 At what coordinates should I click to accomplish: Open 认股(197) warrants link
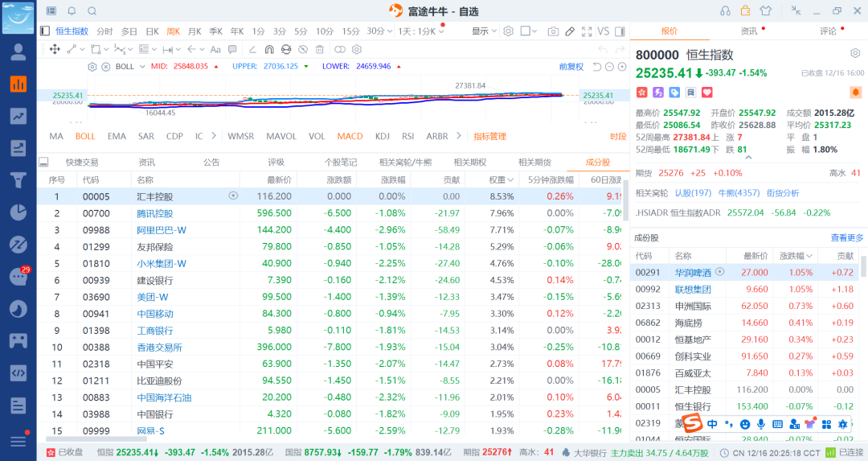click(x=693, y=193)
